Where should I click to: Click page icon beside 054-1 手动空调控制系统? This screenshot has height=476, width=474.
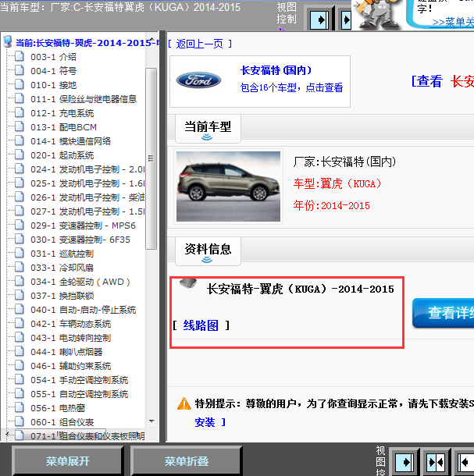click(20, 379)
